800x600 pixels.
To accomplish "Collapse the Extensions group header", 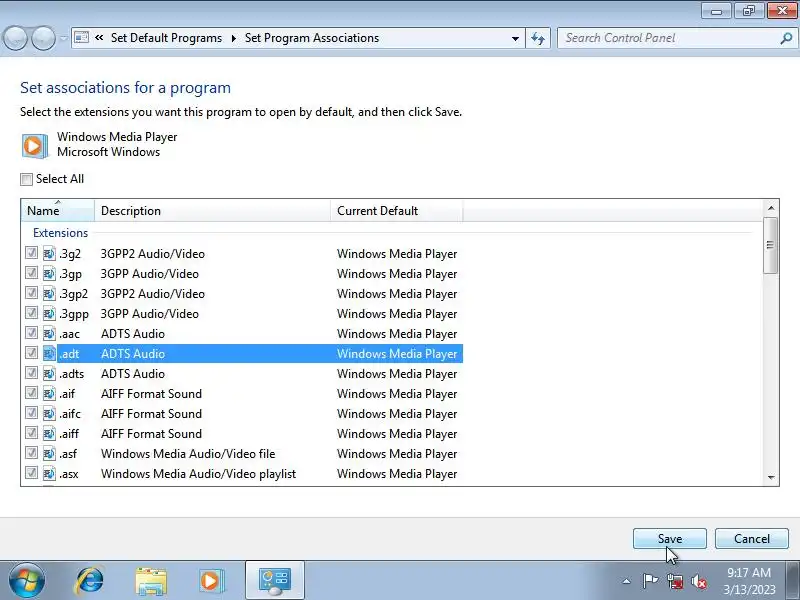I will tap(60, 233).
